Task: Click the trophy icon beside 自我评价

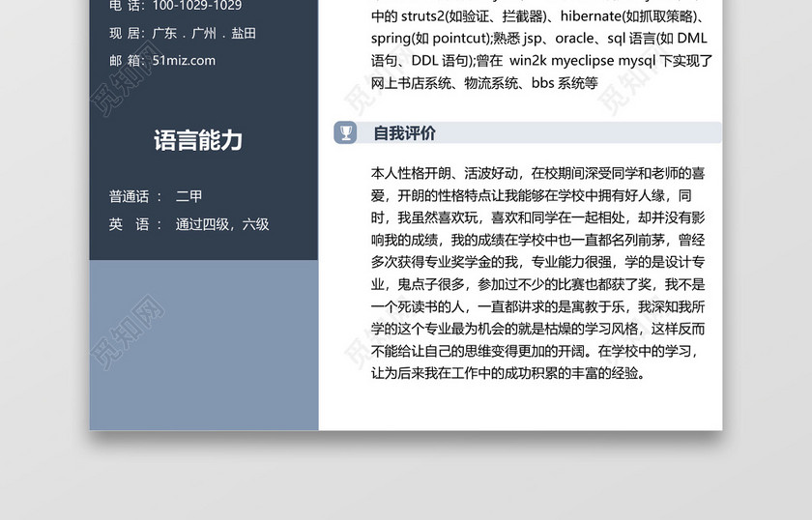Action: point(345,133)
